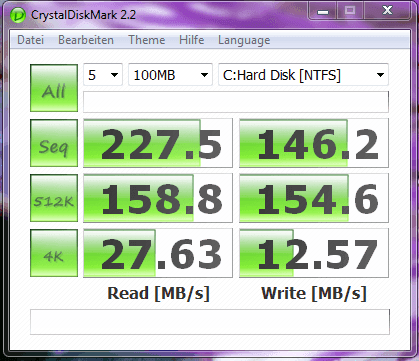Viewport: 419px width, 361px height.
Task: Click the comment input field at the bottom
Action: click(210, 322)
